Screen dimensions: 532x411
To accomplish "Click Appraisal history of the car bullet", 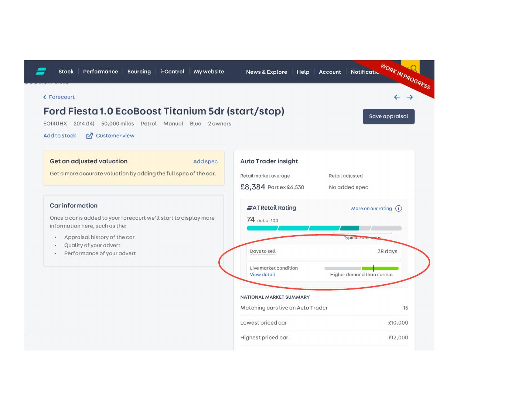I will point(99,237).
